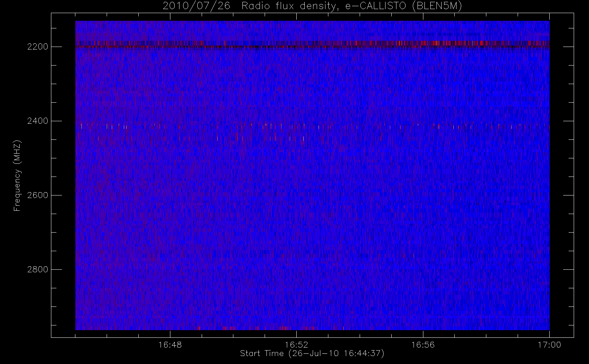Image resolution: width=589 pixels, height=364 pixels.
Task: Click the 2200 frequency axis label
Action: pyautogui.click(x=38, y=47)
